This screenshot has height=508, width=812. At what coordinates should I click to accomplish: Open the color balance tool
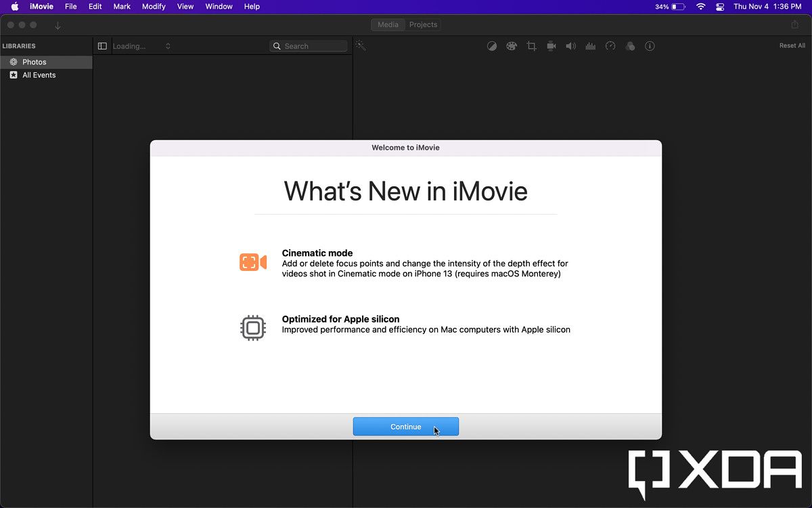point(492,46)
